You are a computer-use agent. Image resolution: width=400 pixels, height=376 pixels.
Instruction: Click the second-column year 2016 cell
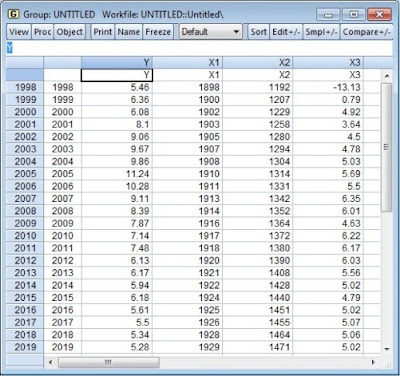pos(62,310)
